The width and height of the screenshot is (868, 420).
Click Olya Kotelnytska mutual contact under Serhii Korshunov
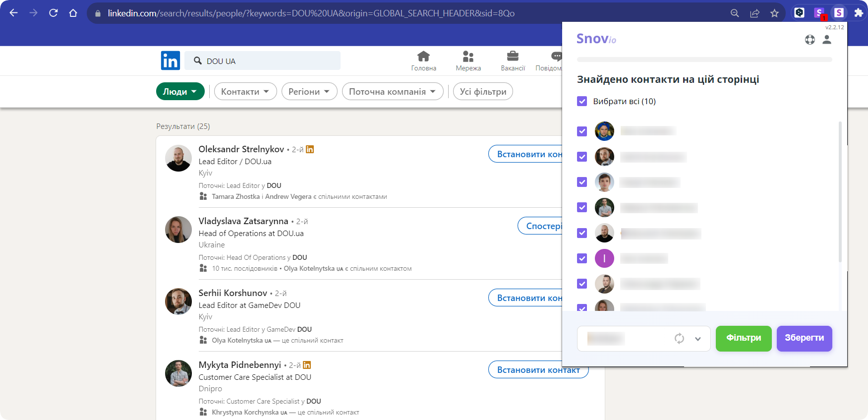click(241, 341)
